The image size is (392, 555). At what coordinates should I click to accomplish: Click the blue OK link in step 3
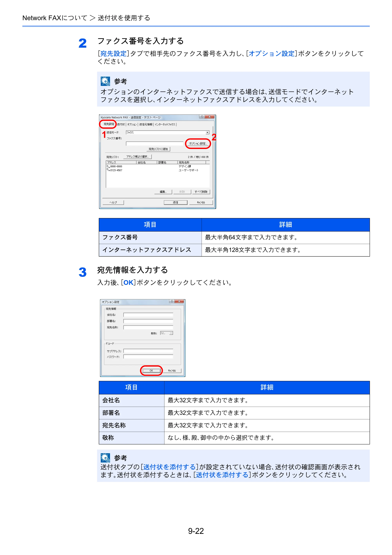tap(128, 282)
